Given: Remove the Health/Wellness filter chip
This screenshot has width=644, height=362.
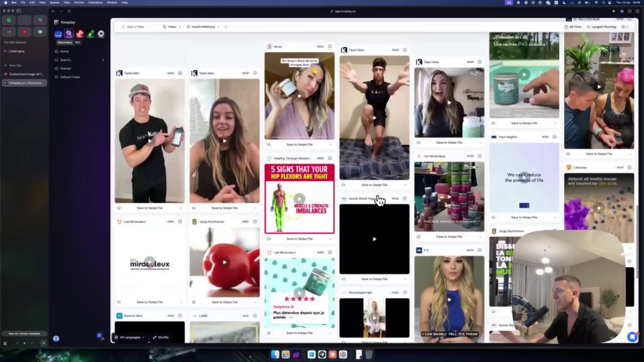Looking at the screenshot, I should [x=218, y=26].
